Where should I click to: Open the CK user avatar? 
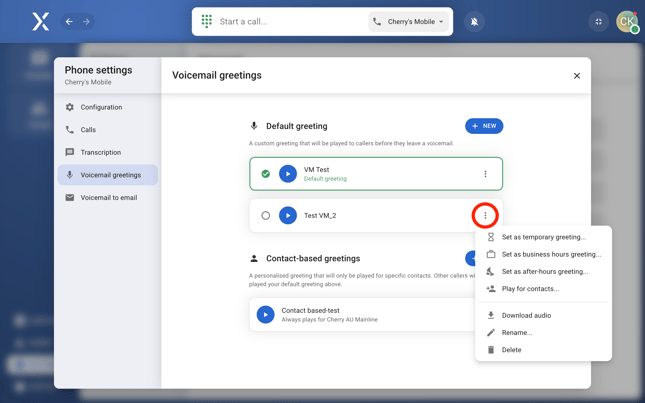(x=626, y=21)
